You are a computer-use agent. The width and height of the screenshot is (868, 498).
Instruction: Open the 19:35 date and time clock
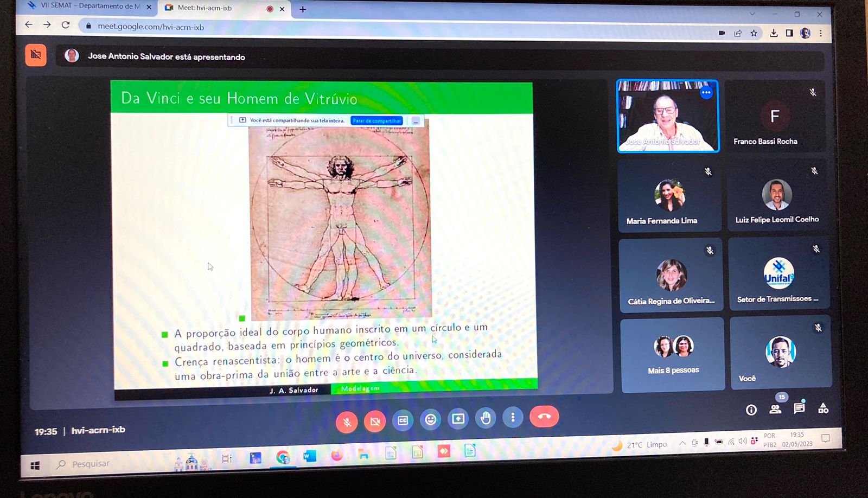(797, 439)
